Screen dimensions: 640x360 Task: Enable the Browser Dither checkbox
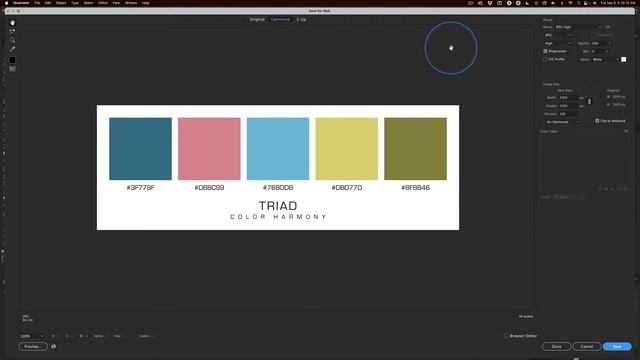pos(507,336)
